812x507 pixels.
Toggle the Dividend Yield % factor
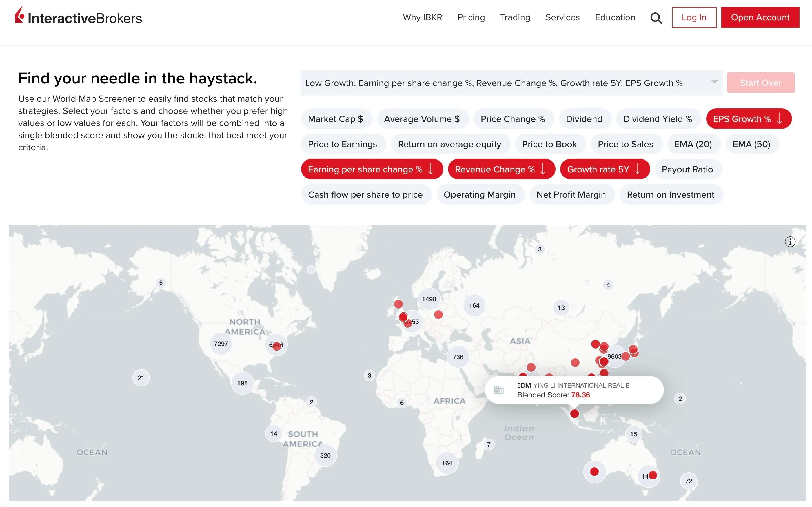pyautogui.click(x=658, y=119)
